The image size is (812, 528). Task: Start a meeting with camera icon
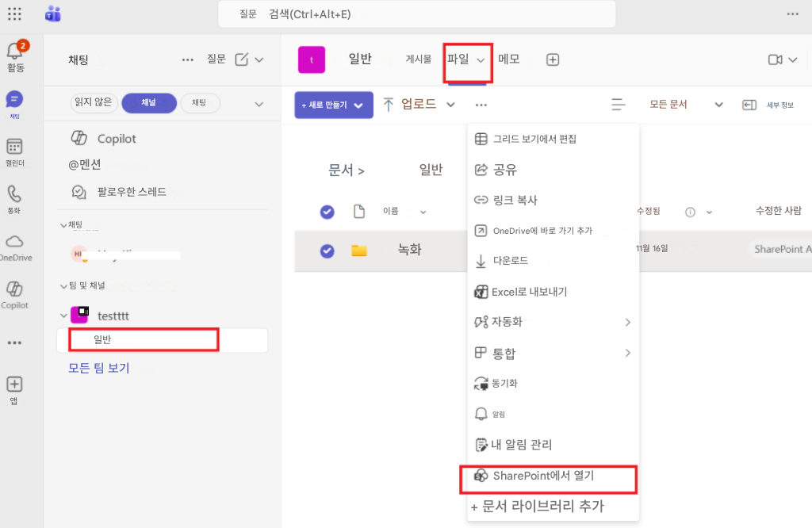coord(776,60)
